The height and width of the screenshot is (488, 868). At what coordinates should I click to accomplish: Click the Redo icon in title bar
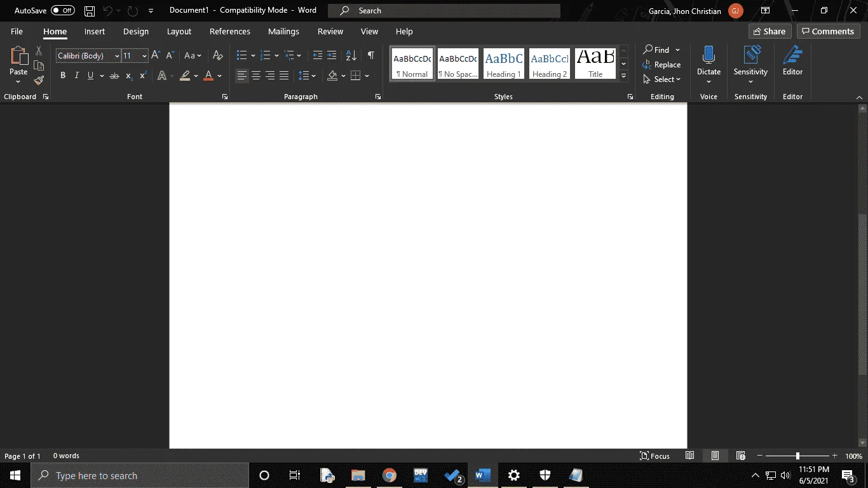[132, 11]
